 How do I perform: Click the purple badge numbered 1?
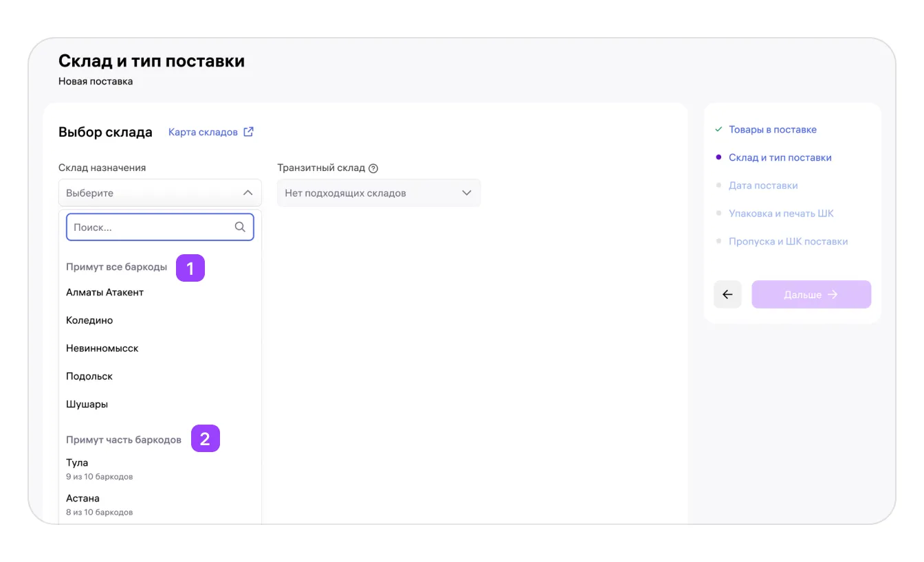[x=190, y=268]
